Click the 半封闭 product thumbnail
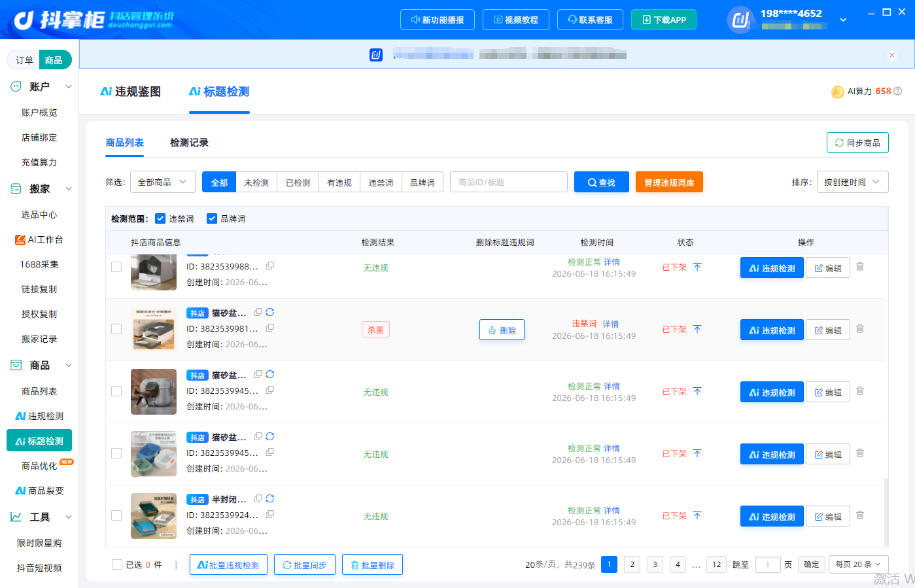 pyautogui.click(x=154, y=515)
